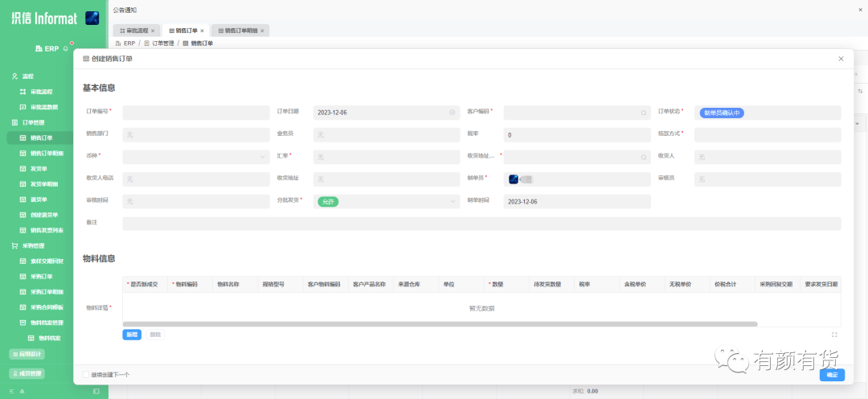This screenshot has height=399, width=868.
Task: Click the search icon in 客户编码 field
Action: point(643,113)
